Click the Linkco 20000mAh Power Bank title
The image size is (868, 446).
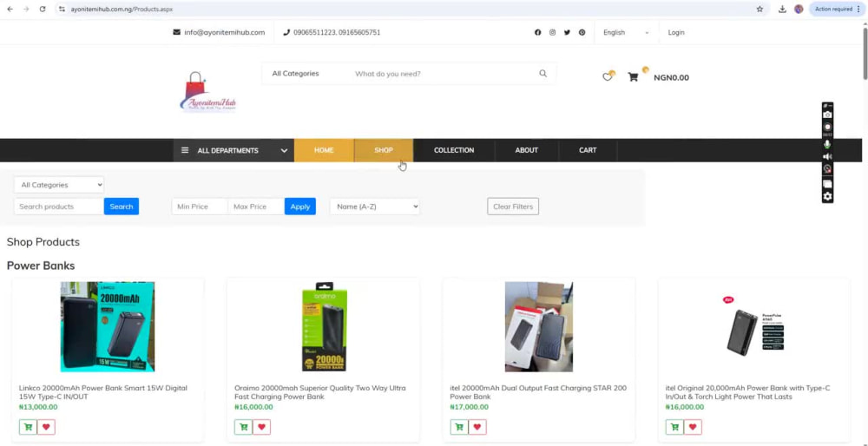pyautogui.click(x=103, y=392)
